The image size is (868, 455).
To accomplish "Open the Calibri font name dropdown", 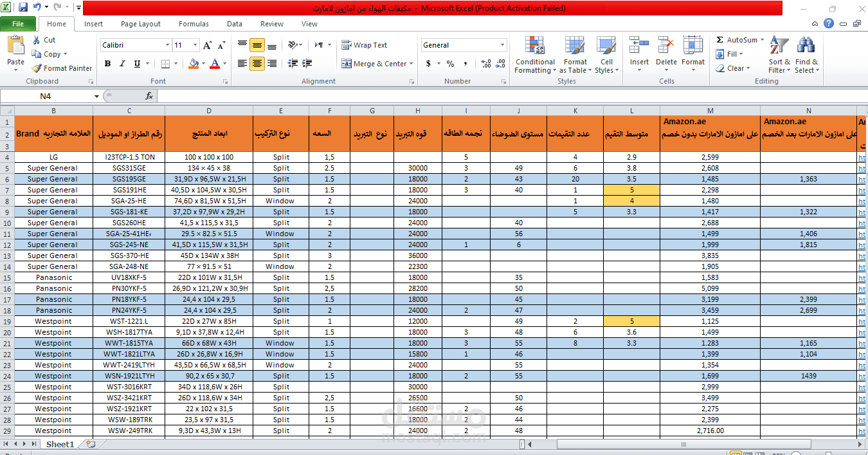I will [x=167, y=45].
